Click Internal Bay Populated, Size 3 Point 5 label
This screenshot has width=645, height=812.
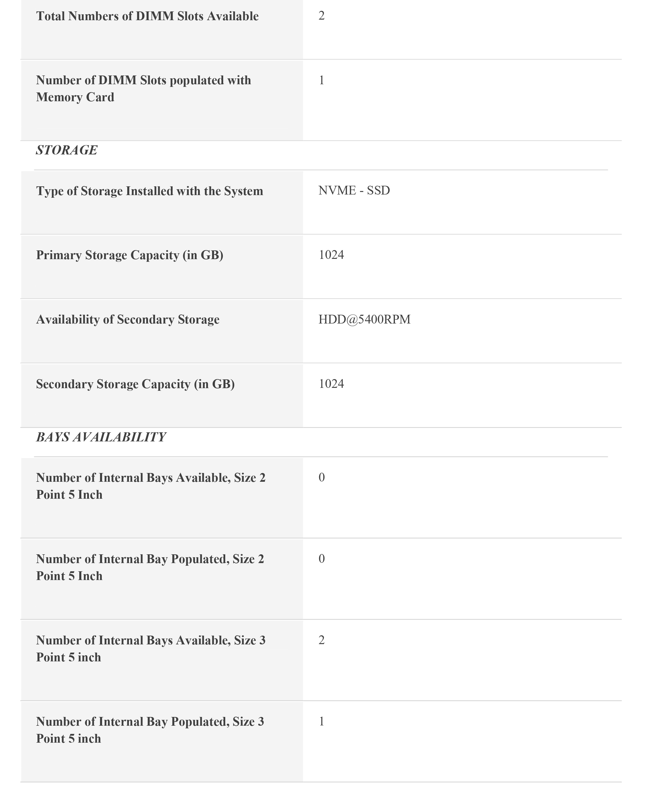click(x=150, y=730)
